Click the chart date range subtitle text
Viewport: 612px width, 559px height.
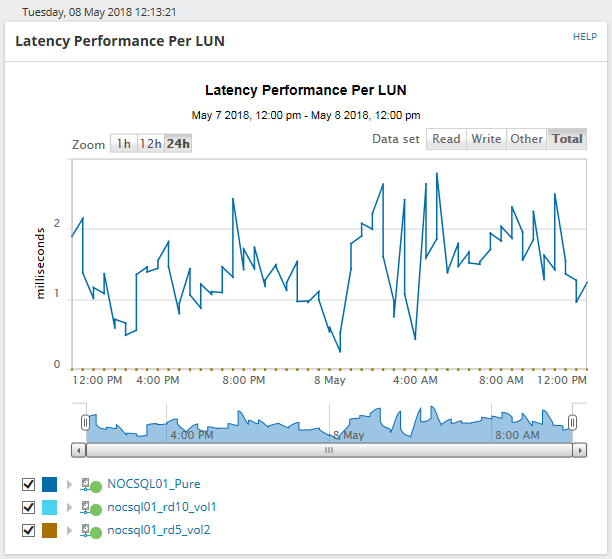coord(306,116)
